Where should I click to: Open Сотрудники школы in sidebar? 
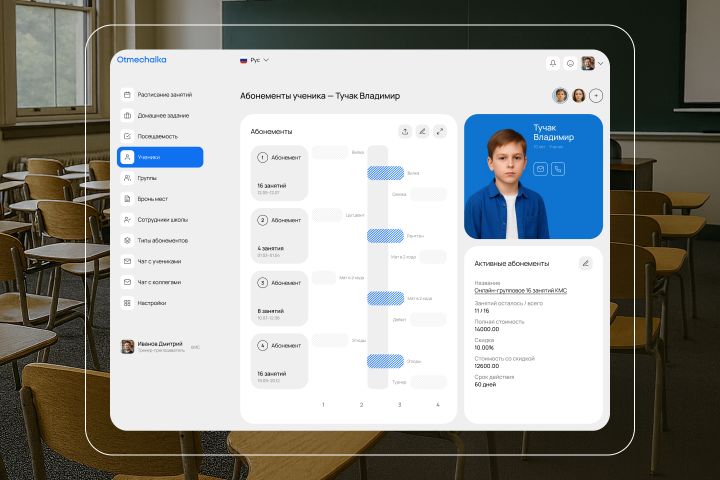pos(160,220)
